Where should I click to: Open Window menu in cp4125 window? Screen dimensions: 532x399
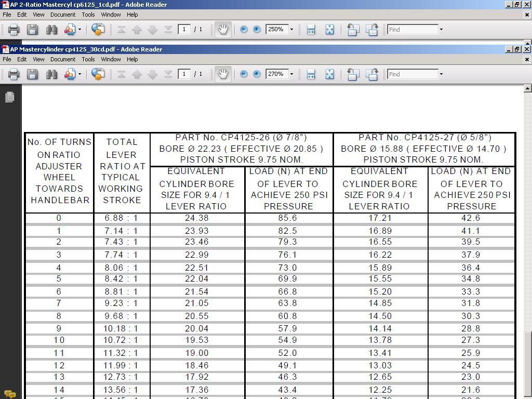111,59
